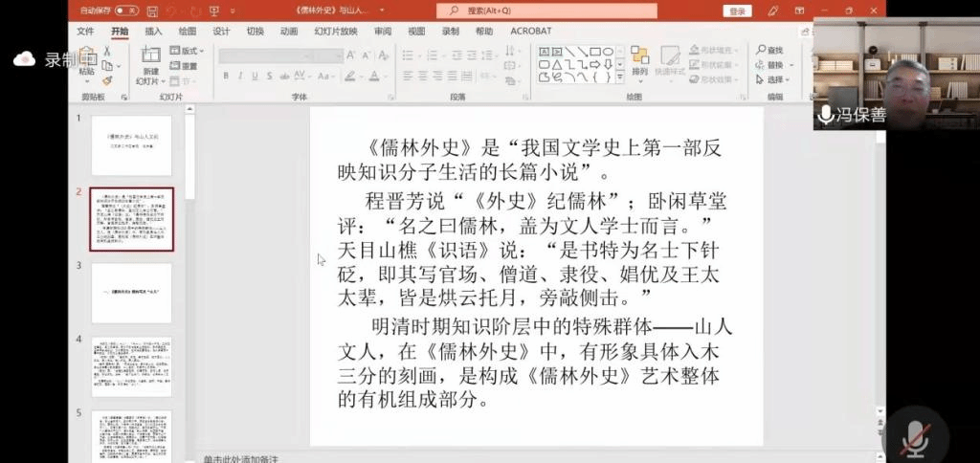
Task: Click the Format Painter brush icon
Action: tap(107, 81)
